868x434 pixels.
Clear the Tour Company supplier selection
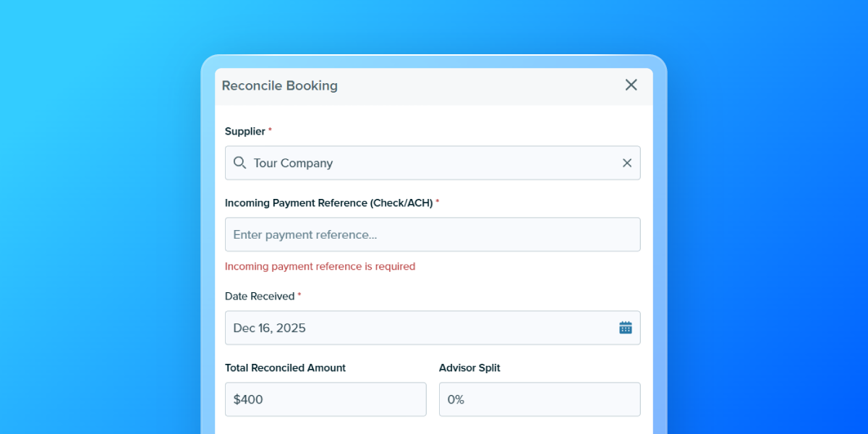tap(627, 163)
